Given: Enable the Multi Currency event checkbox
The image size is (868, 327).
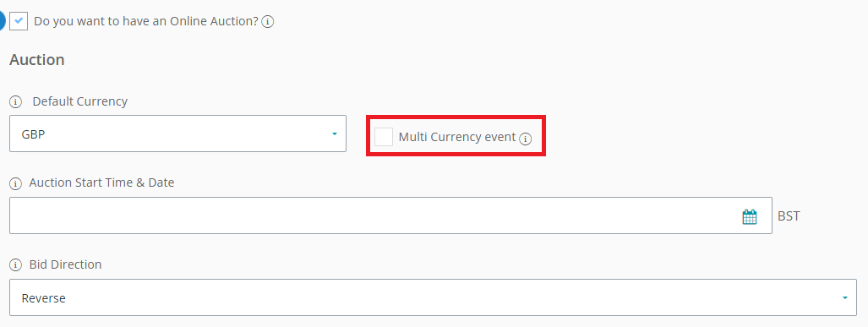Looking at the screenshot, I should coord(384,137).
